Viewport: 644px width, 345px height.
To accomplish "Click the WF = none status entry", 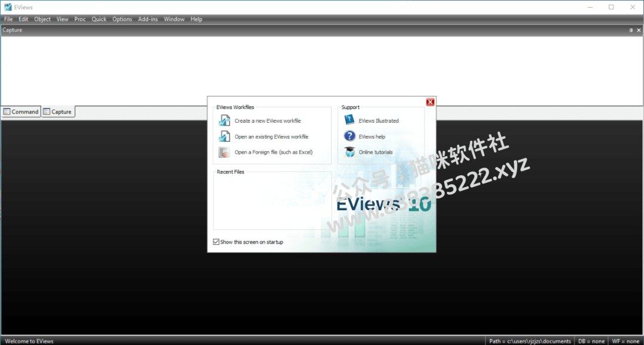I will point(626,341).
